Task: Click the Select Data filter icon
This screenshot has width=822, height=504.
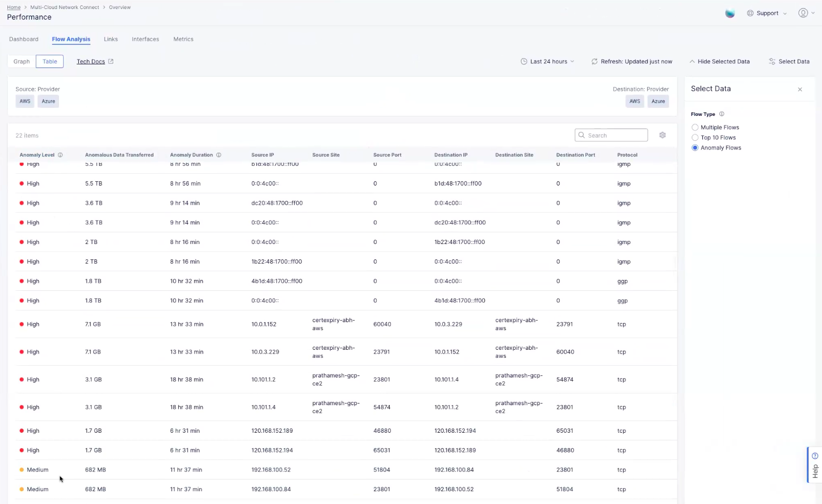Action: point(772,62)
